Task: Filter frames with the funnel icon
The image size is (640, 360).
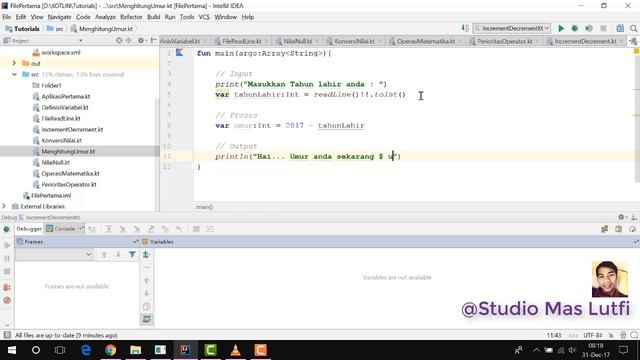Action: pyautogui.click(x=132, y=254)
